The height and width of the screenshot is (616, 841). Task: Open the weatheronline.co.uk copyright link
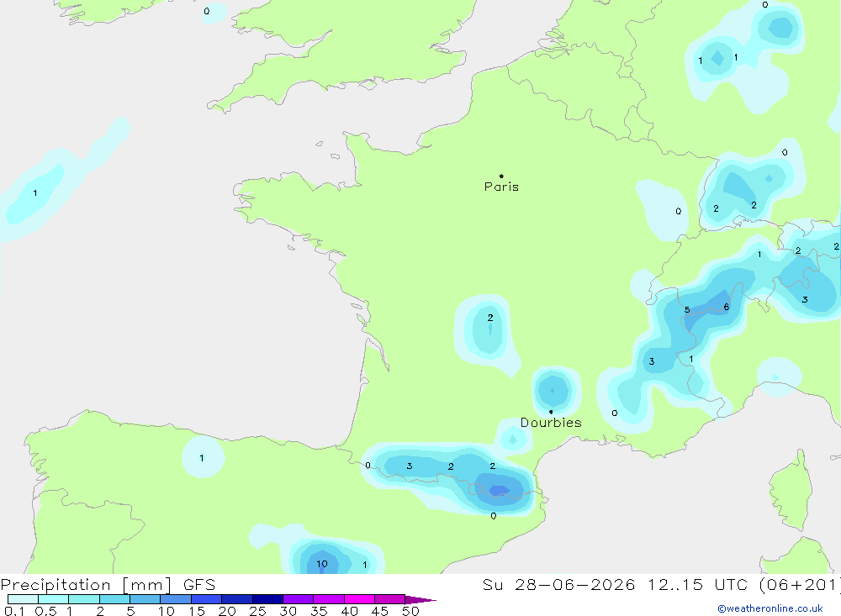[x=770, y=608]
